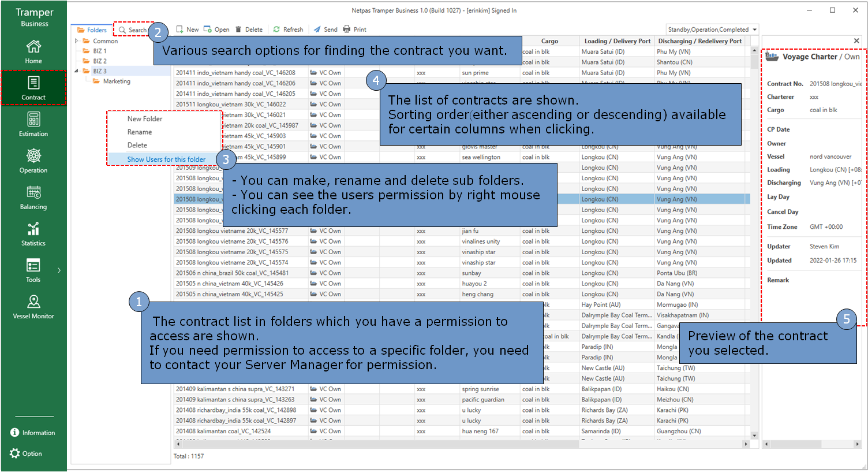This screenshot has height=472, width=868.
Task: Choose Delete from the context menu
Action: coord(137,145)
